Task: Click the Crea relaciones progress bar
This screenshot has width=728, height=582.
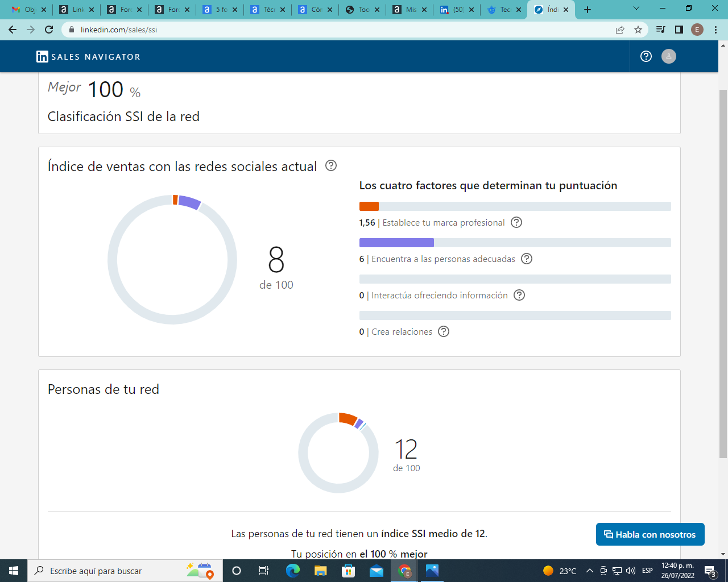Action: point(515,315)
